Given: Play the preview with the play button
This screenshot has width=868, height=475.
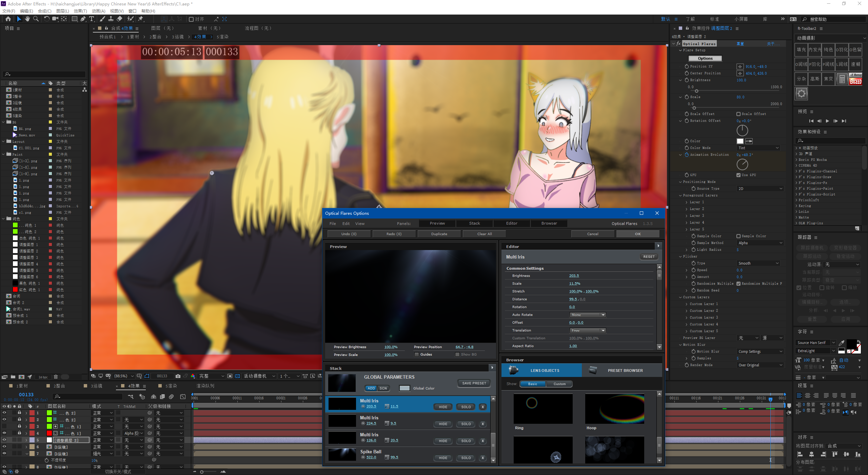Looking at the screenshot, I should click(827, 121).
